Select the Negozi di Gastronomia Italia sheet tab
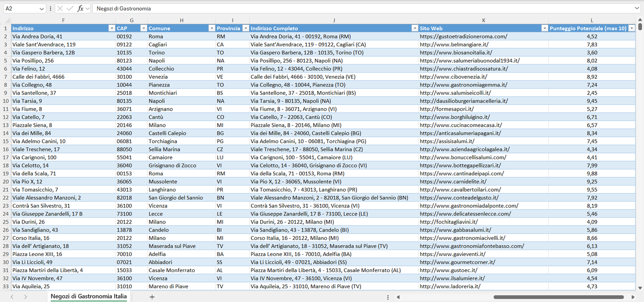The height and width of the screenshot is (302, 644). [x=88, y=296]
